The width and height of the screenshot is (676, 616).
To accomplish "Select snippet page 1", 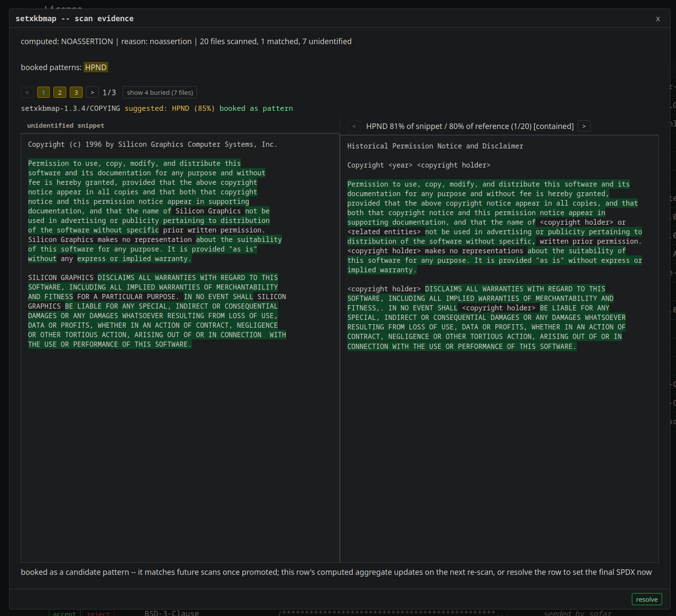I will (x=43, y=92).
